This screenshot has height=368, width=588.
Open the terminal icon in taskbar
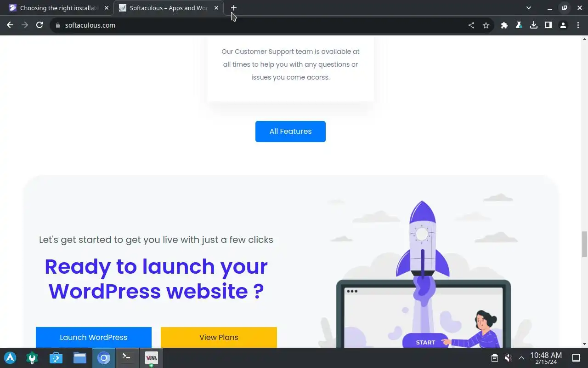pyautogui.click(x=127, y=358)
